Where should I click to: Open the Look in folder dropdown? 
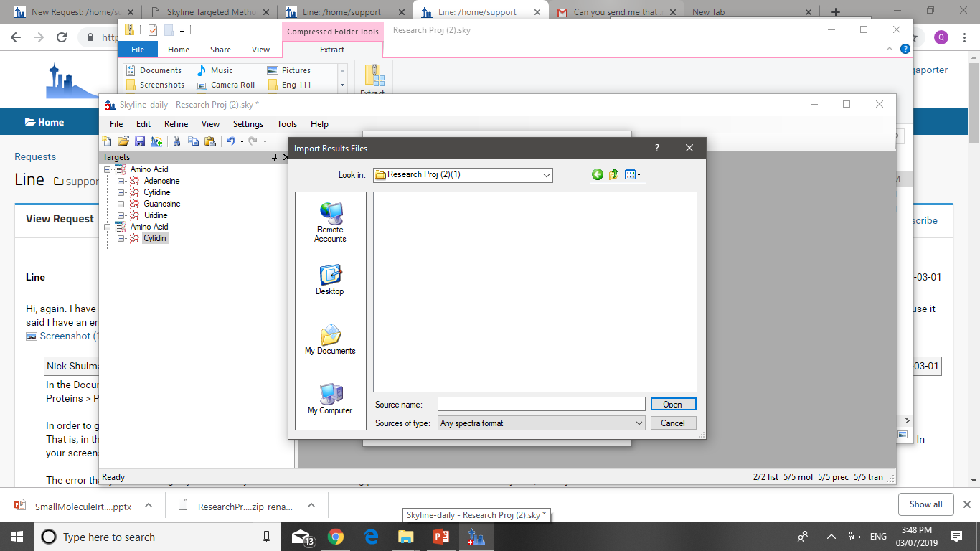click(x=546, y=175)
